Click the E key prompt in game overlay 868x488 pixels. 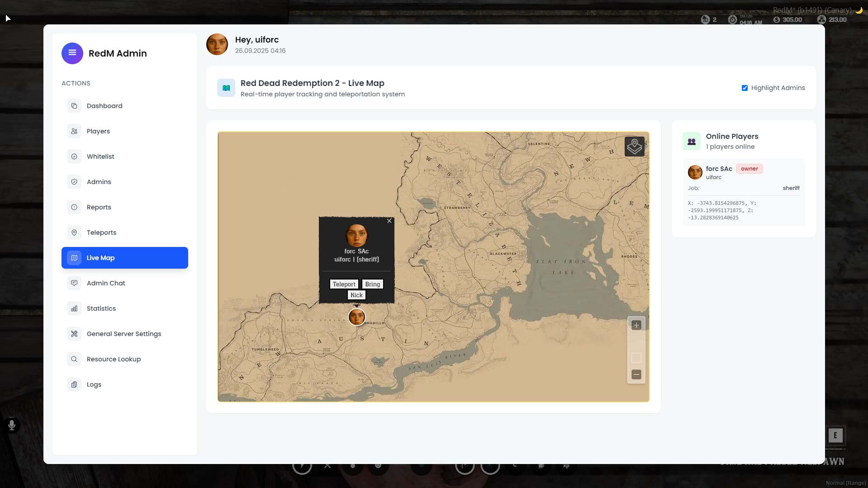tap(835, 435)
